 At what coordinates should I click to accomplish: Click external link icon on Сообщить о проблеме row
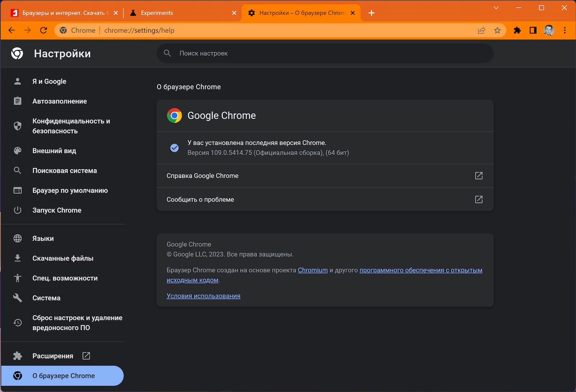coord(478,199)
